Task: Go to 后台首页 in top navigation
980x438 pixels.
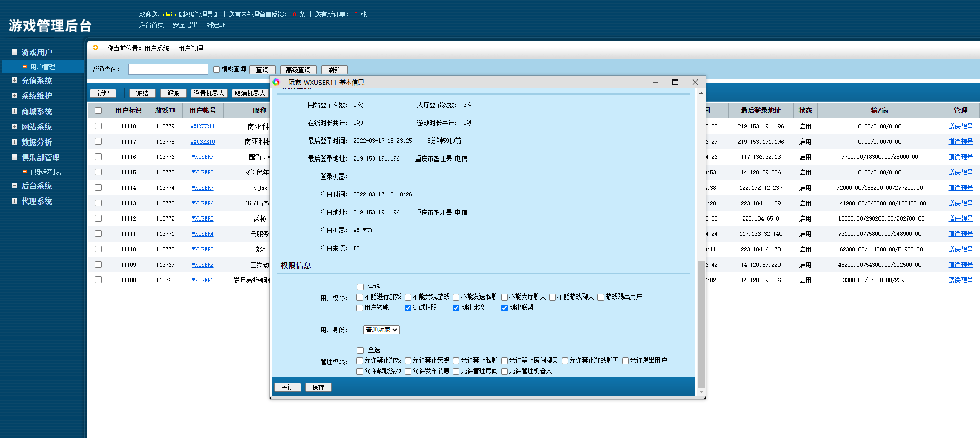Action: click(x=151, y=25)
